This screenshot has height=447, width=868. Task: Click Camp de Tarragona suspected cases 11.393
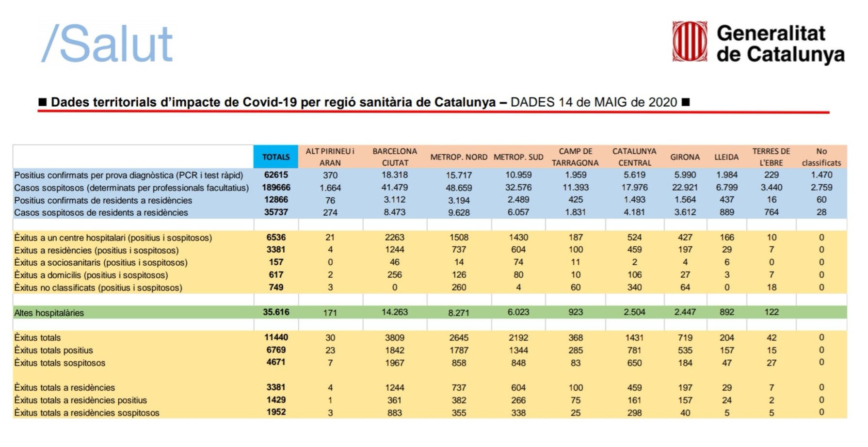coord(576,187)
